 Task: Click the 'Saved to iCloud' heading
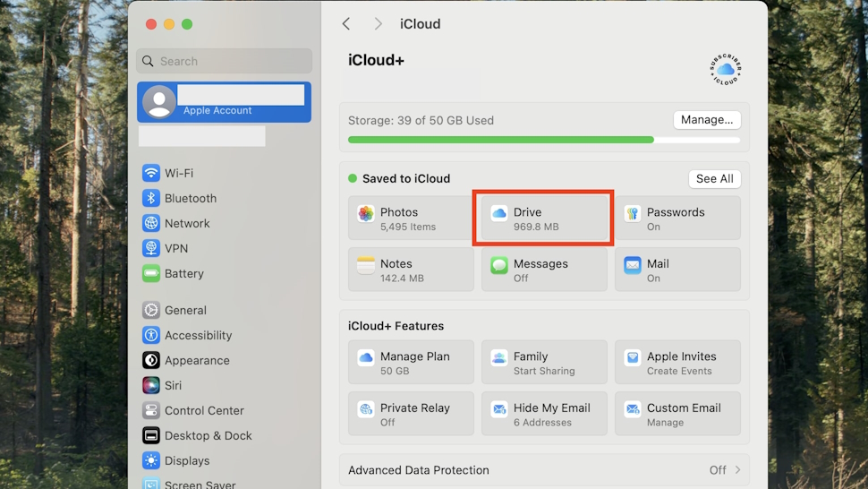[406, 178]
